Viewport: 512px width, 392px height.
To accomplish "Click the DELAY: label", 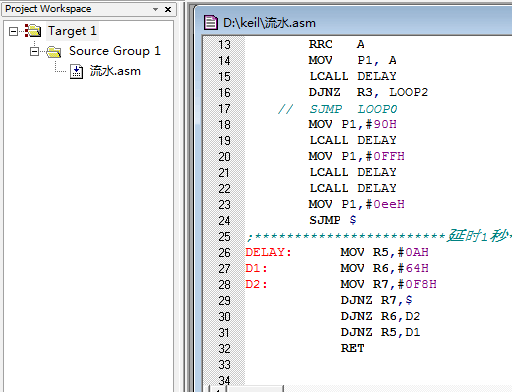I will (269, 252).
